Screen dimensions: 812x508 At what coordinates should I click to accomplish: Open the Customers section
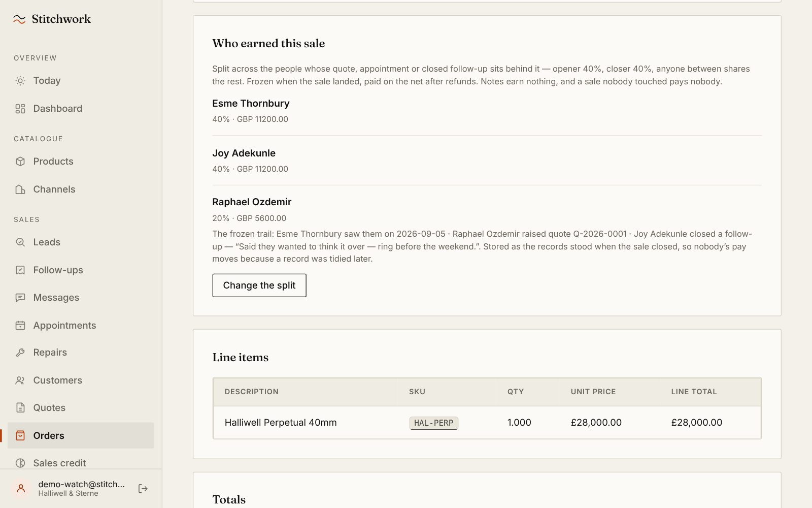click(x=81, y=380)
